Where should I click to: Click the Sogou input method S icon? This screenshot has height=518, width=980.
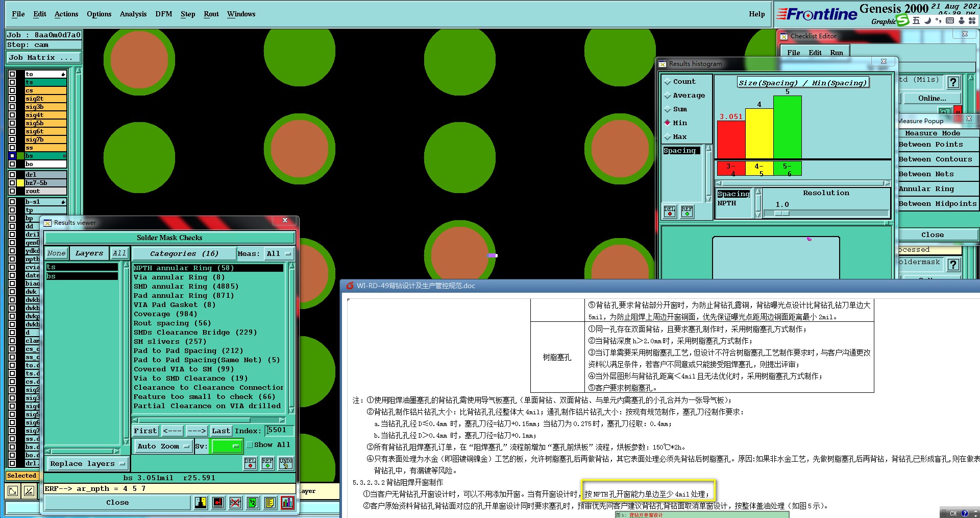(x=903, y=20)
